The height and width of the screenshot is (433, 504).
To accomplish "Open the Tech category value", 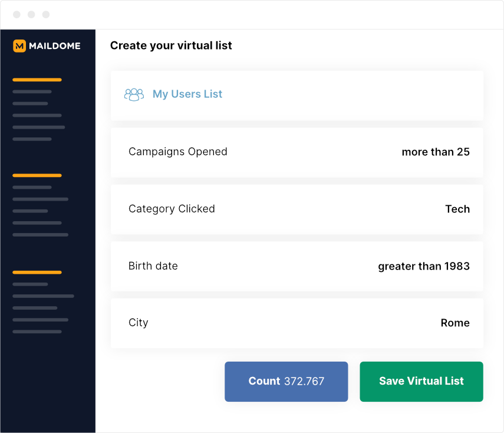I will (x=457, y=209).
